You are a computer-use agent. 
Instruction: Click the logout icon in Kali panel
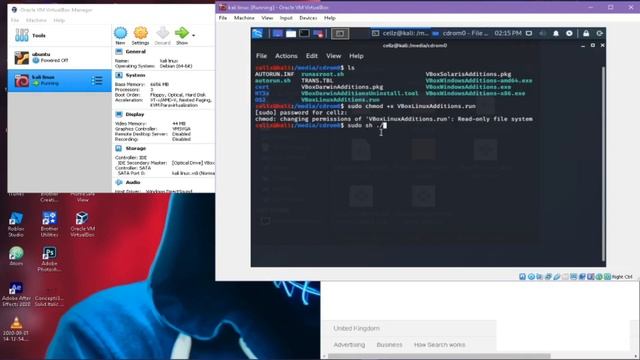coord(600,33)
